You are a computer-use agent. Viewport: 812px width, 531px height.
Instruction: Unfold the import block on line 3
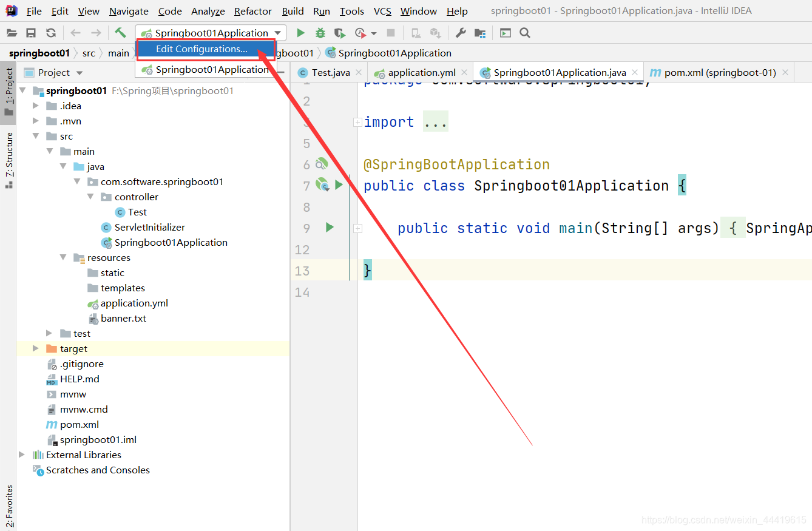pyautogui.click(x=357, y=122)
